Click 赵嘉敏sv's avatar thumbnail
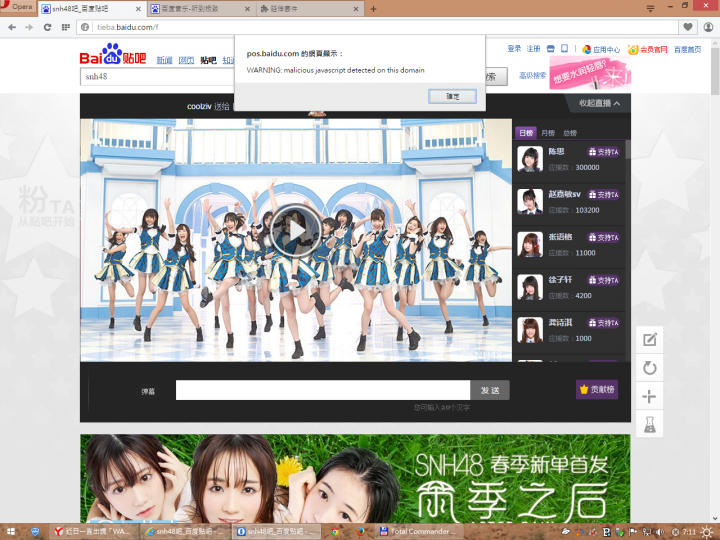The height and width of the screenshot is (540, 720). 530,202
